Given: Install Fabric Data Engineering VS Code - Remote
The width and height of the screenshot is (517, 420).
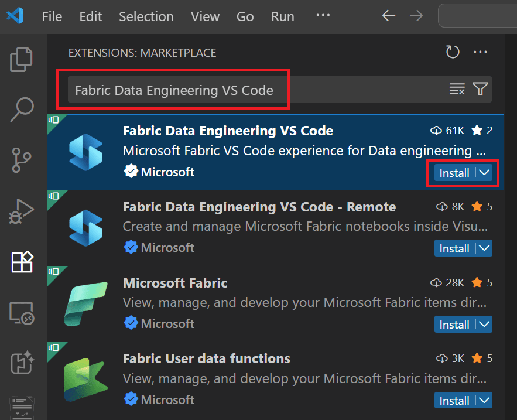Looking at the screenshot, I should click(x=454, y=248).
